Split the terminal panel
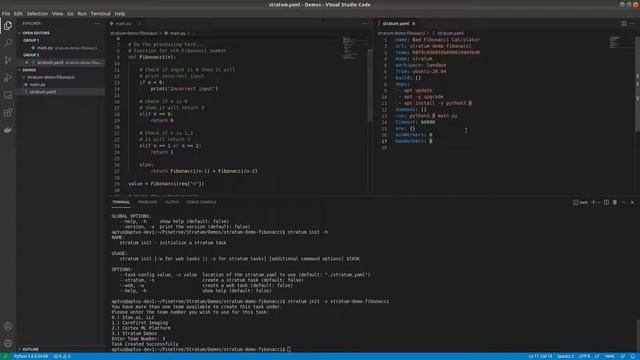 [x=607, y=202]
